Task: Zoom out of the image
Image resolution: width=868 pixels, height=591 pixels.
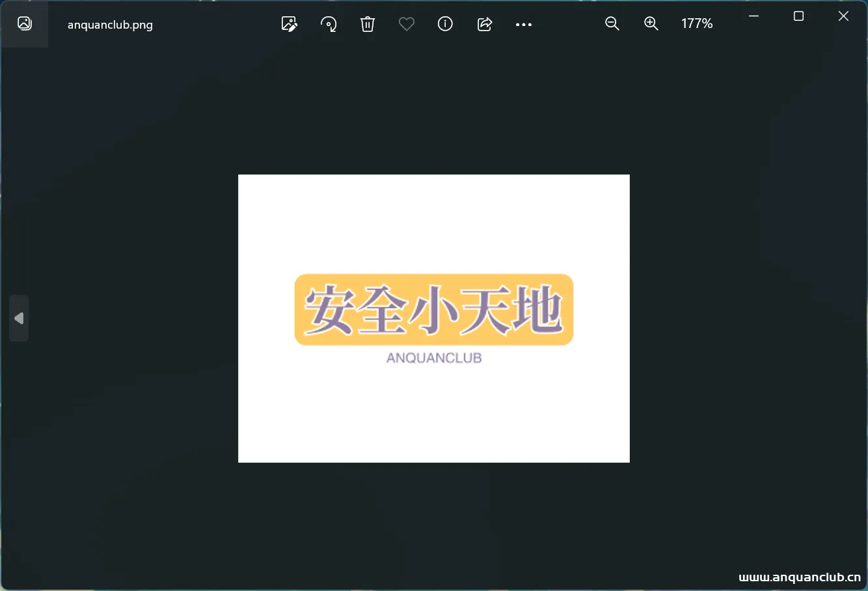Action: coord(612,23)
